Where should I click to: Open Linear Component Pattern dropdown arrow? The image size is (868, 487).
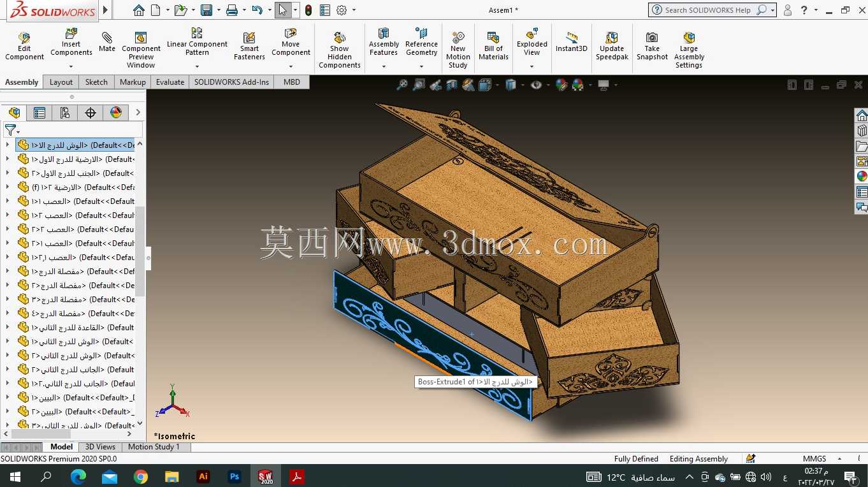197,66
